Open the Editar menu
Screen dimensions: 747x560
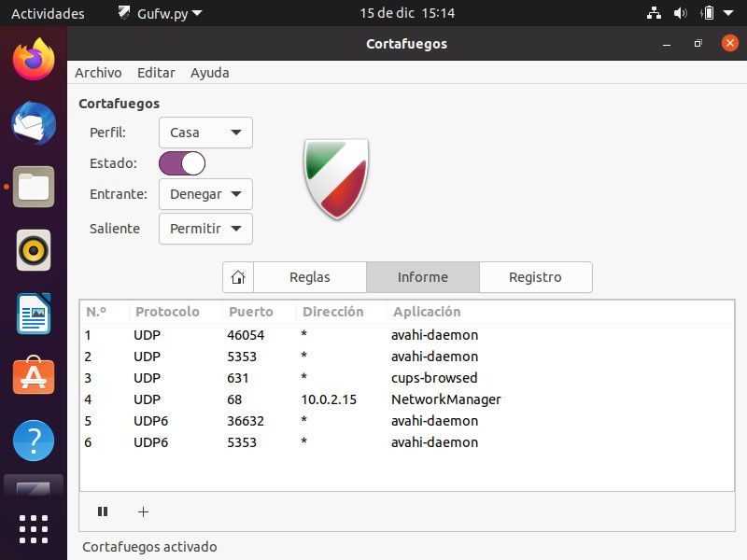click(x=156, y=73)
